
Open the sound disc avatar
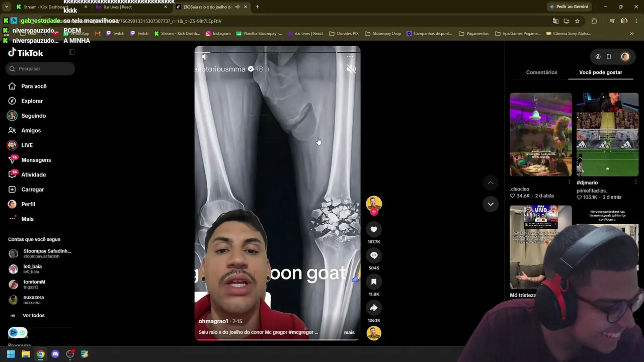pyautogui.click(x=374, y=333)
